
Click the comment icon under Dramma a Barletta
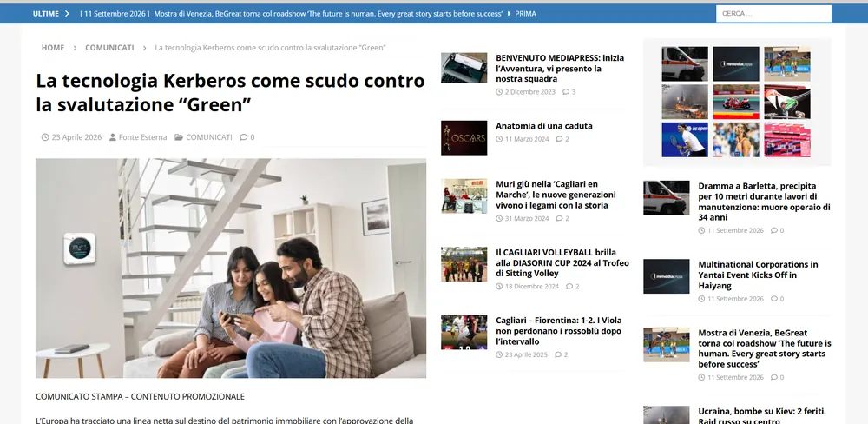pyautogui.click(x=774, y=230)
